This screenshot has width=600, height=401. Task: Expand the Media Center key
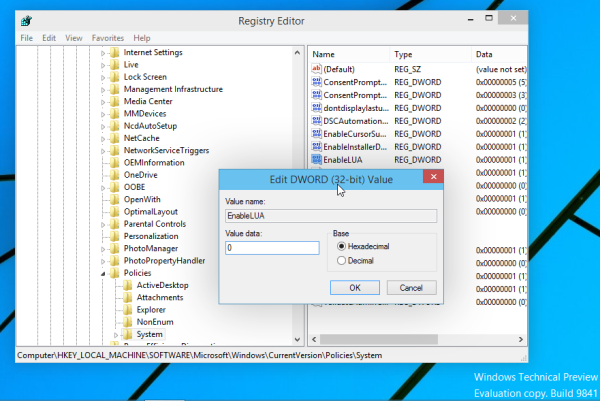[x=102, y=101]
